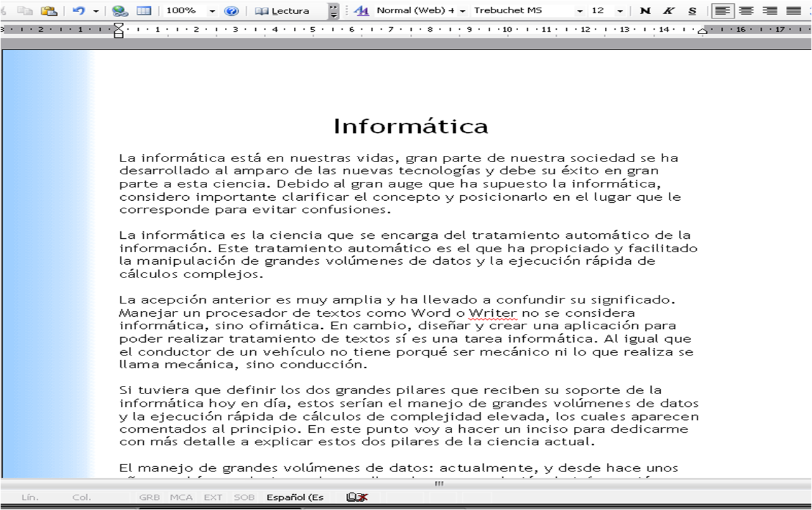Click the Microsoft Word Help icon
812x510 pixels.
(x=233, y=11)
